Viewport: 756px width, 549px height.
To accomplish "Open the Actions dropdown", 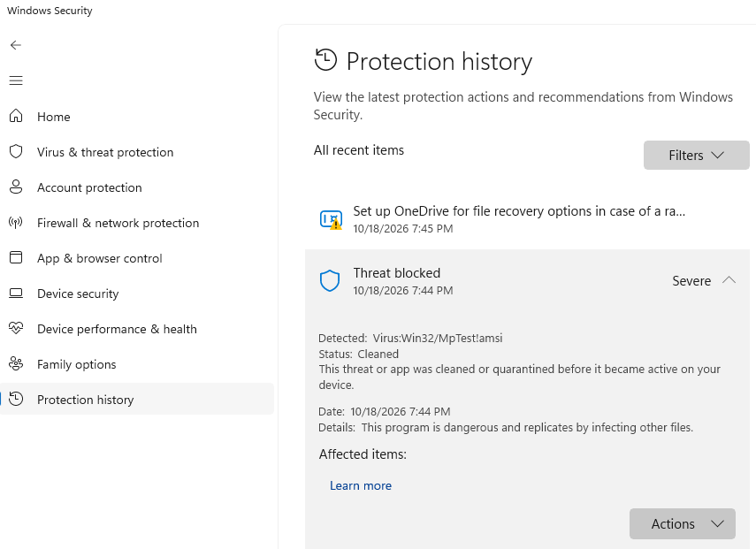I will (683, 524).
